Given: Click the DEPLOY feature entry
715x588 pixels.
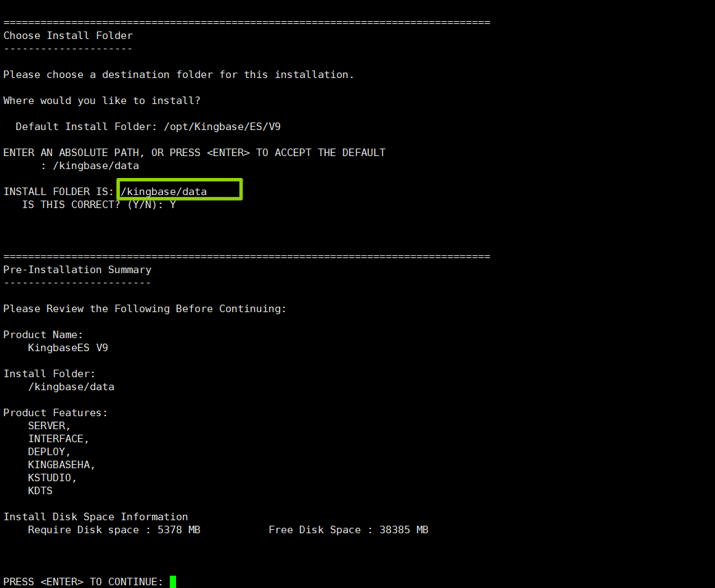Looking at the screenshot, I should 49,452.
